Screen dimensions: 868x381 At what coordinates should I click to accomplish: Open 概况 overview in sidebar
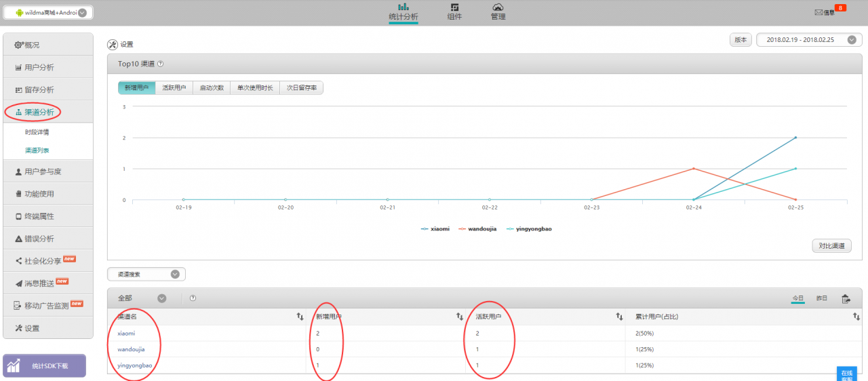point(48,45)
